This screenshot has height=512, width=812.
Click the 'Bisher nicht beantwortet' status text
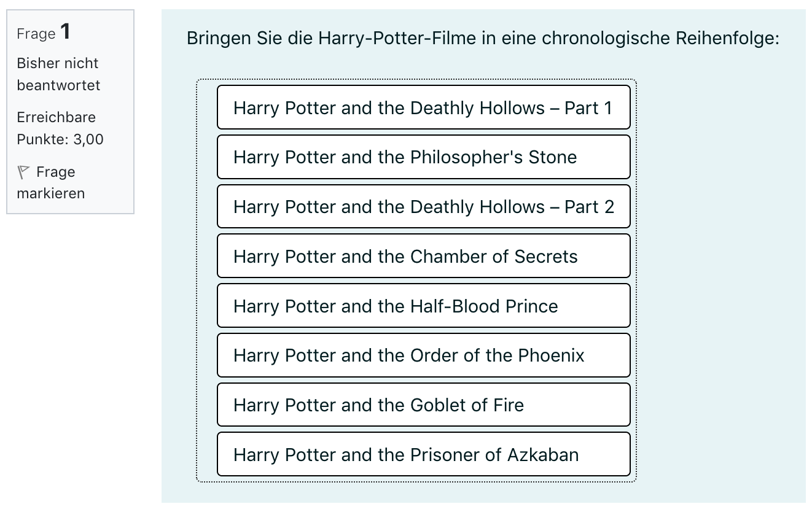pyautogui.click(x=58, y=74)
